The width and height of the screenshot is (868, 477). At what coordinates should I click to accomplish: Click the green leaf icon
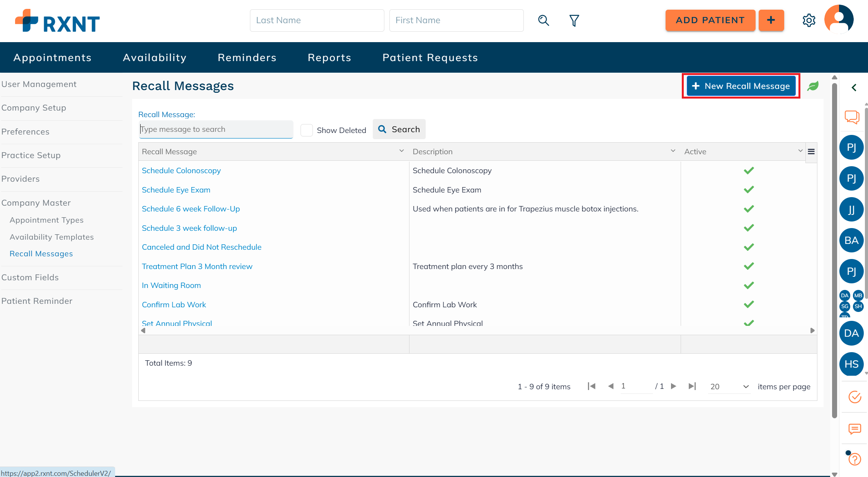813,86
